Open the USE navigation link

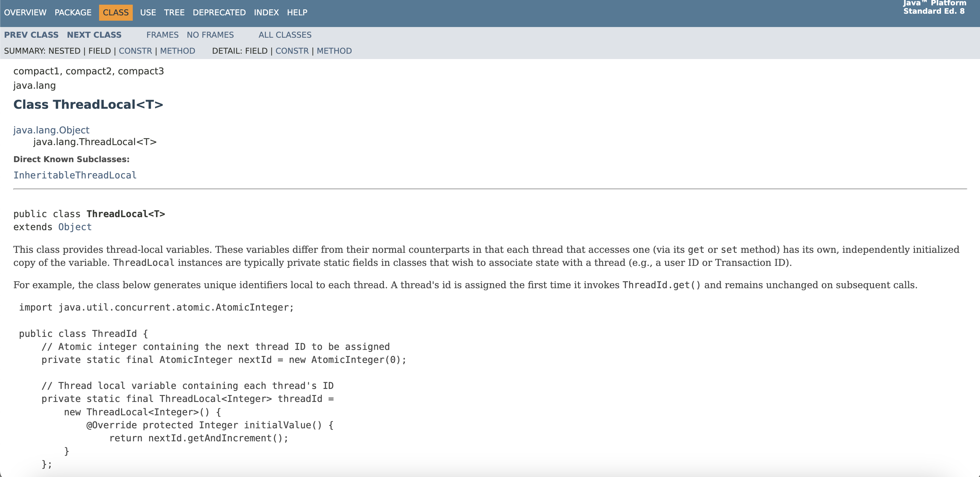(148, 13)
